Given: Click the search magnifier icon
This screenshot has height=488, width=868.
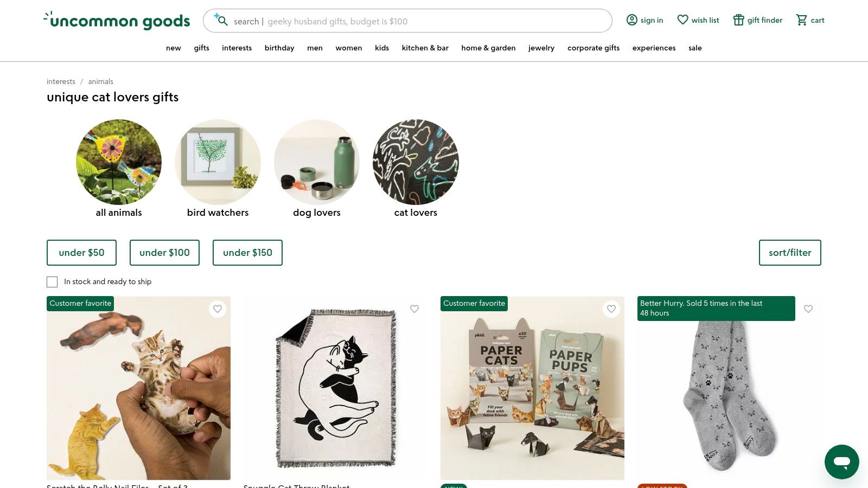Looking at the screenshot, I should point(221,21).
